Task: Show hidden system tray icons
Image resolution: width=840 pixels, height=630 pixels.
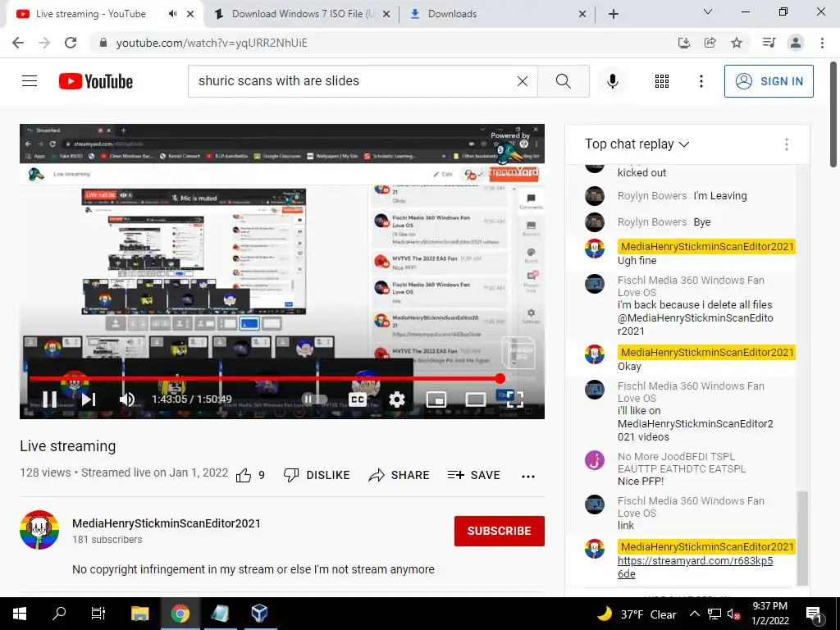Action: [x=694, y=614]
